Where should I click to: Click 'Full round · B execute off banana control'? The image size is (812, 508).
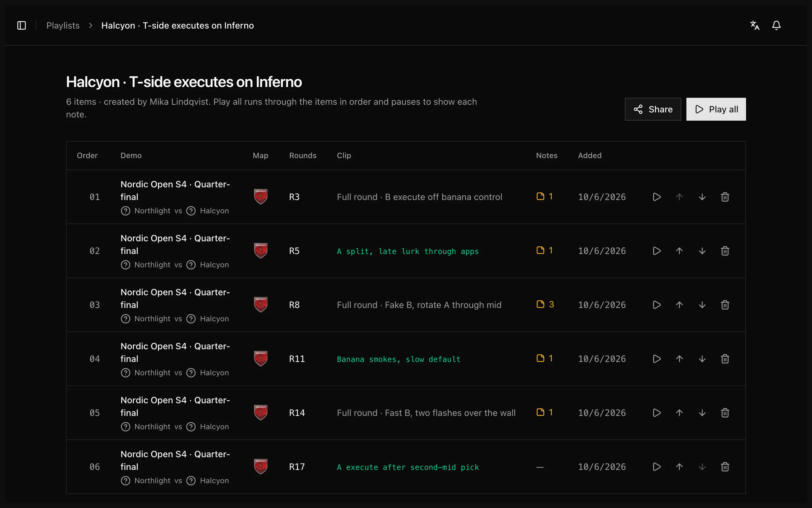(x=419, y=197)
